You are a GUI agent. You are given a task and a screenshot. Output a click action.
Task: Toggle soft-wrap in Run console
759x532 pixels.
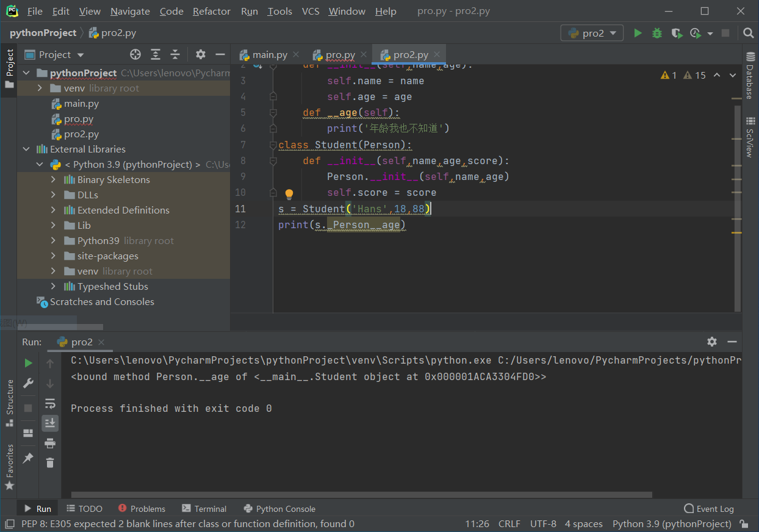point(50,403)
